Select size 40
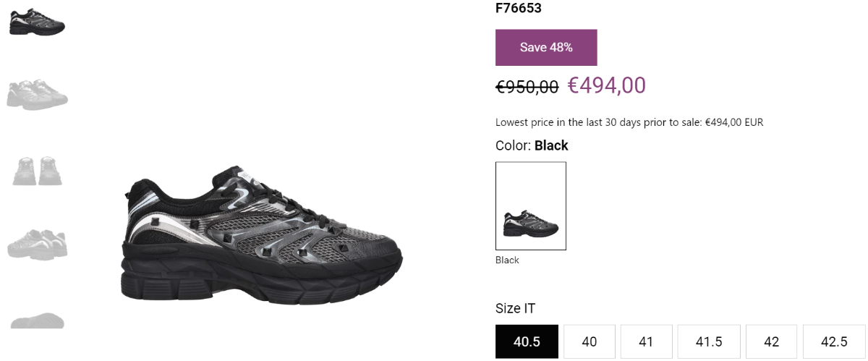868x361 pixels. tap(590, 341)
